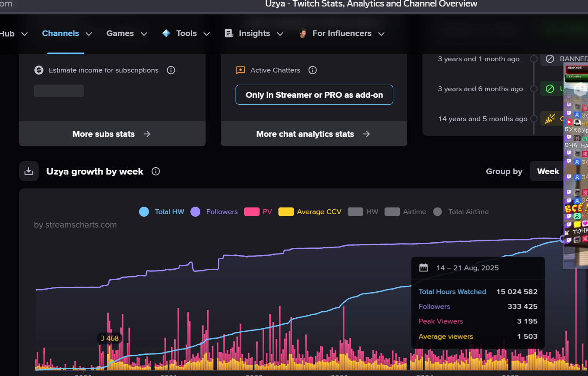Viewport: 588px width, 376px height.
Task: Click the followers count 333 425
Action: click(x=522, y=307)
